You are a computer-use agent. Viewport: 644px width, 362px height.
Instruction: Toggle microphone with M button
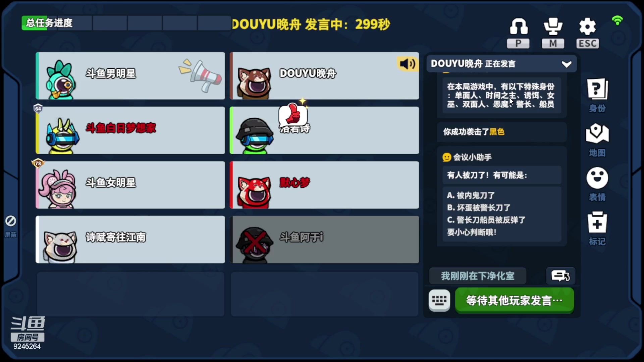(x=553, y=33)
